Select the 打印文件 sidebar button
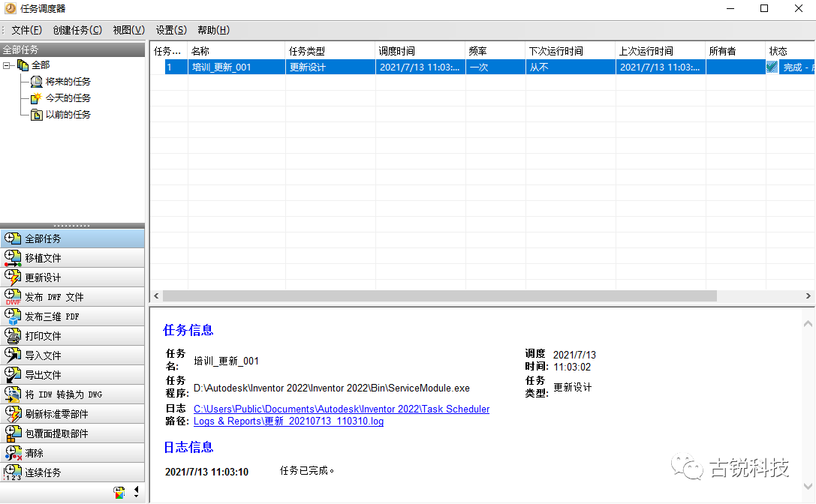 (72, 336)
